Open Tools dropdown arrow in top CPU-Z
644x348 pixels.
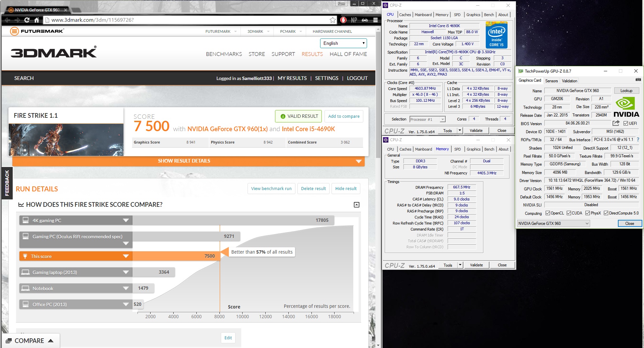coord(460,130)
